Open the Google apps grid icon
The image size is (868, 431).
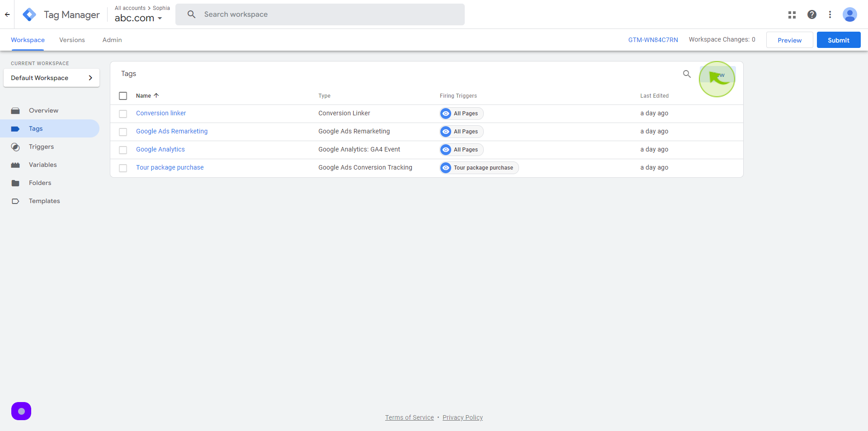pos(792,14)
